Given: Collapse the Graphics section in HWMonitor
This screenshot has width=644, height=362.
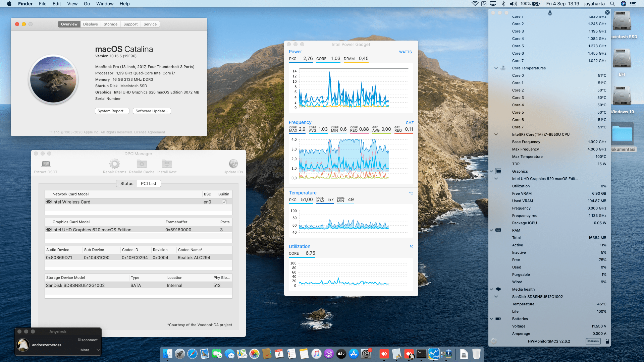Looking at the screenshot, I should tap(491, 171).
